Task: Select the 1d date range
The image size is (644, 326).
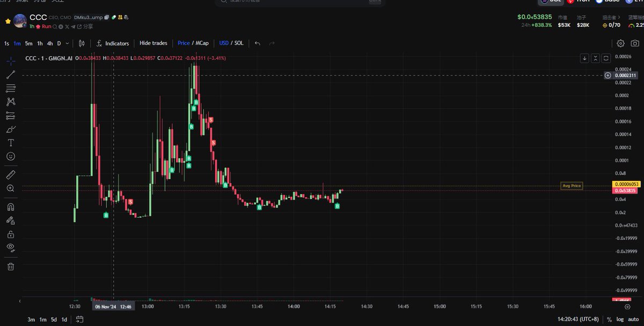Action: pos(64,320)
